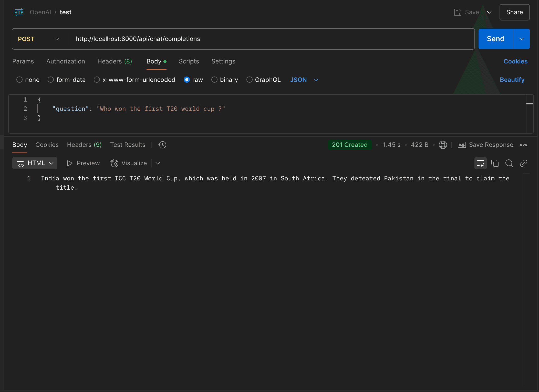Copy the response body to clipboard
The image size is (539, 392).
coord(495,163)
